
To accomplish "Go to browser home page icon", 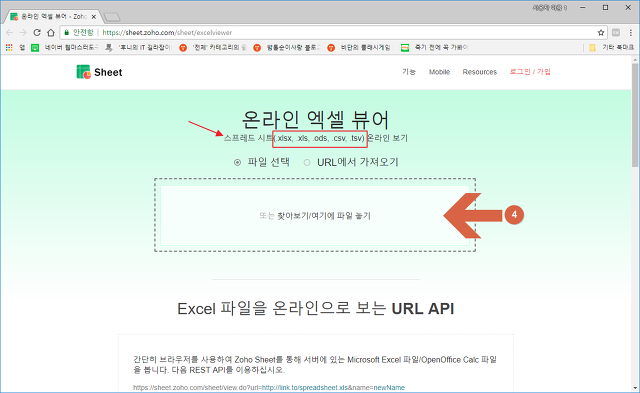I will 51,33.
